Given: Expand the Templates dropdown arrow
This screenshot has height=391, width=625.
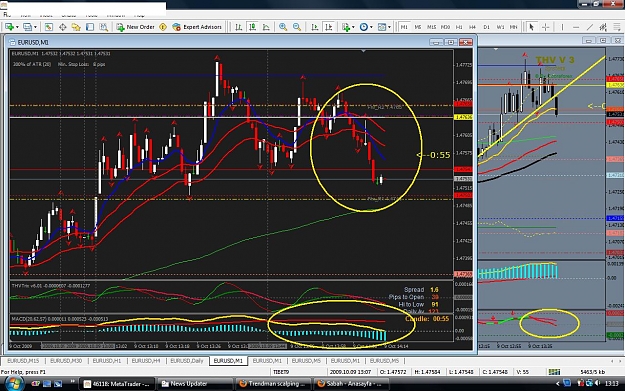Looking at the screenshot, I should pos(389,27).
